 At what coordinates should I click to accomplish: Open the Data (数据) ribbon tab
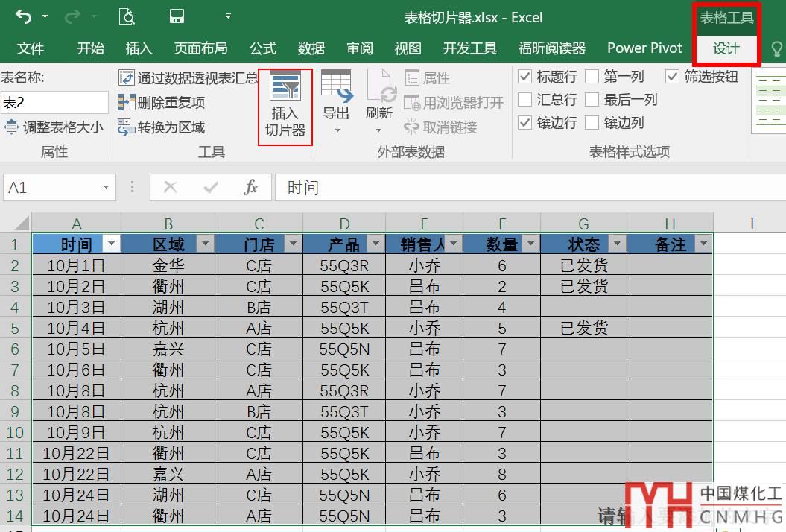[311, 48]
